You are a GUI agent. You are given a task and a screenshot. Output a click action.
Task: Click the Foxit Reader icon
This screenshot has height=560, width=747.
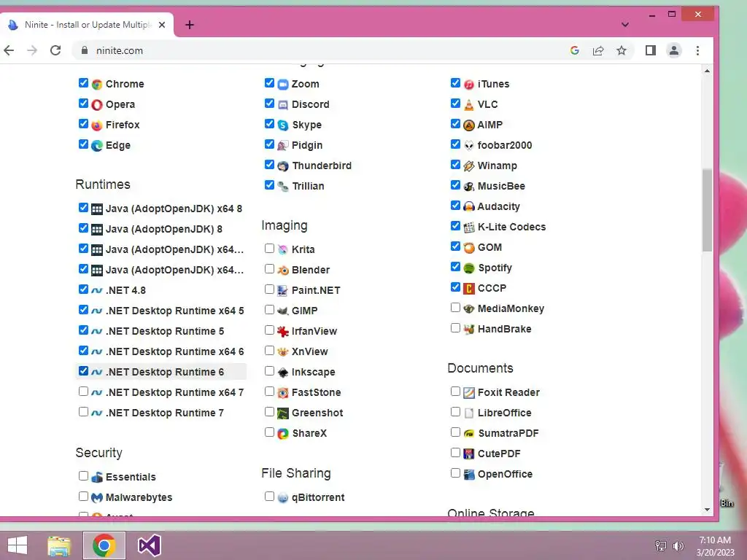tap(469, 393)
